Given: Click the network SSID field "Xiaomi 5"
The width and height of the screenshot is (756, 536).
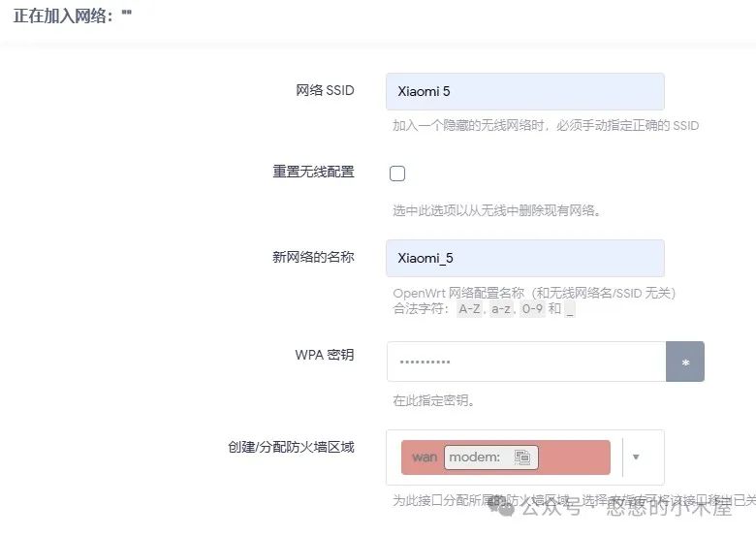Looking at the screenshot, I should click(525, 91).
